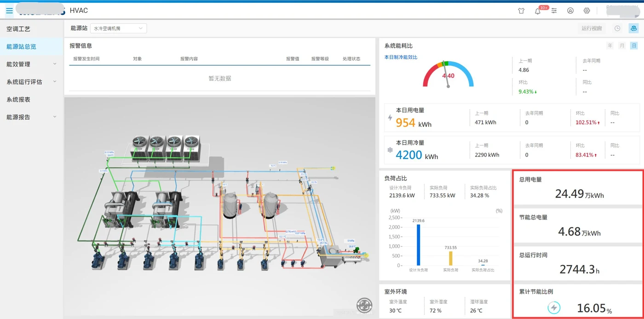The image size is (644, 319).
Task: Click the 运行视窗 button
Action: 592,29
